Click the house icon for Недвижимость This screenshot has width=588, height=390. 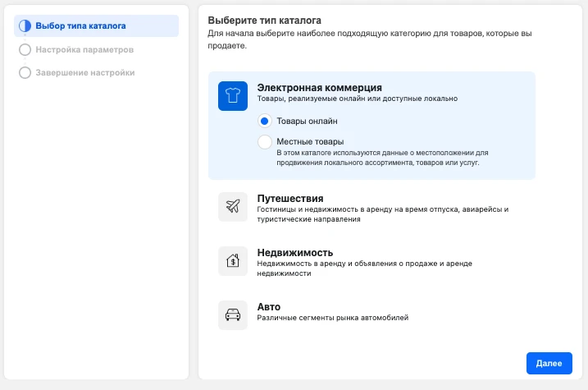[233, 261]
